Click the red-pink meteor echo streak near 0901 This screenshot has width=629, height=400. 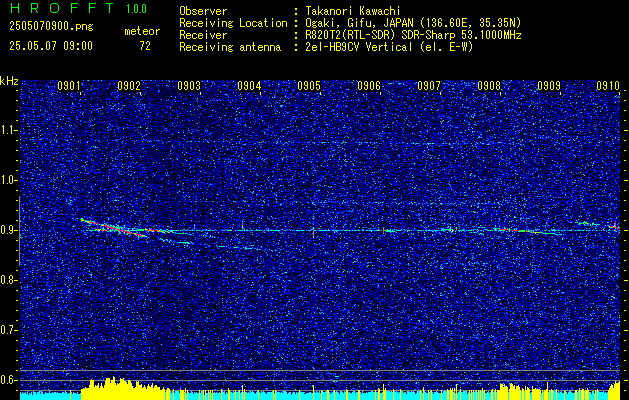[112, 227]
